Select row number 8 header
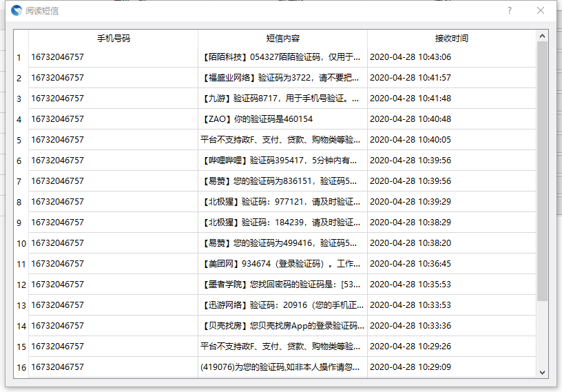562x392 pixels. [21, 202]
